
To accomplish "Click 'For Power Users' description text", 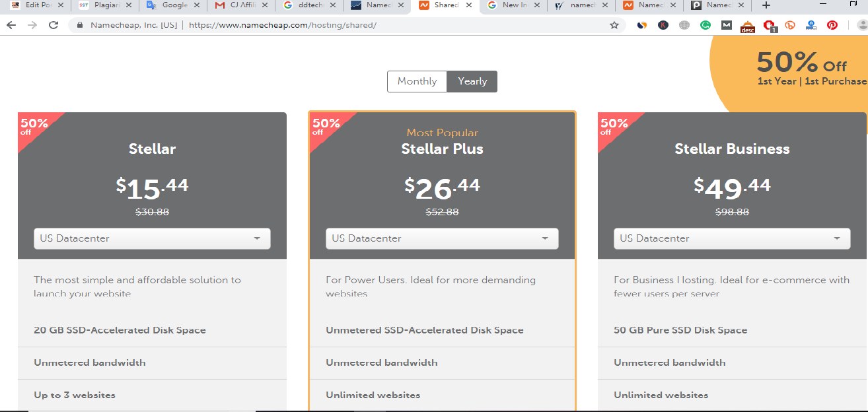I will click(x=431, y=287).
